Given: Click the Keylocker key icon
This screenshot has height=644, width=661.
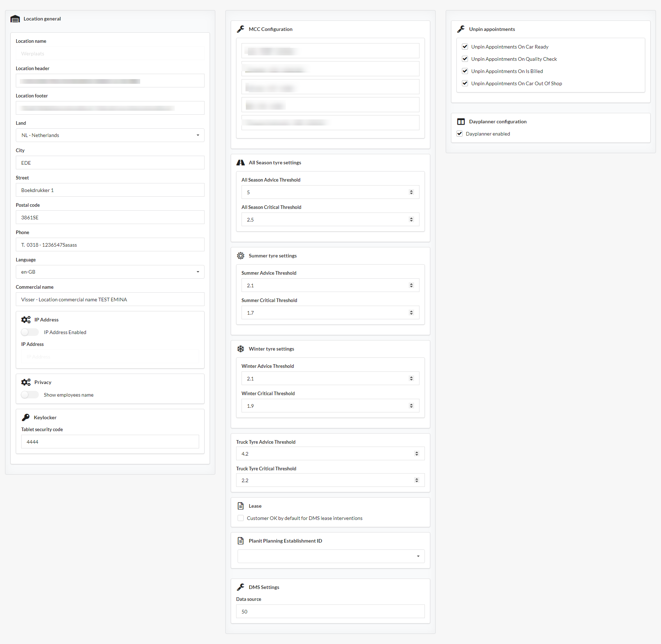Looking at the screenshot, I should 26,417.
